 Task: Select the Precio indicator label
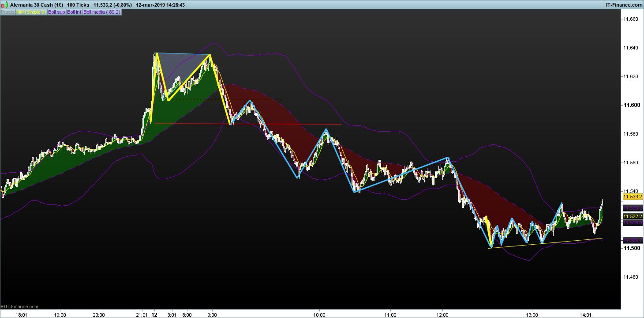[x=7, y=12]
